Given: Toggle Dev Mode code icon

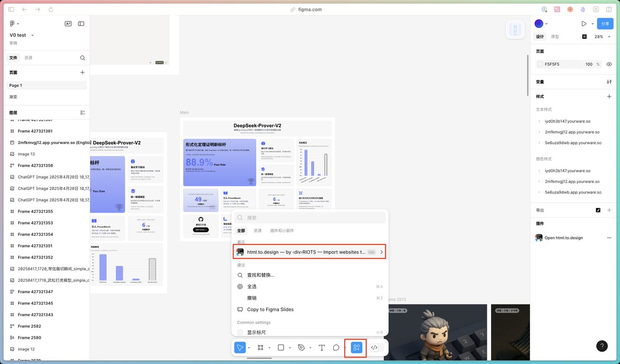Looking at the screenshot, I should pos(375,347).
